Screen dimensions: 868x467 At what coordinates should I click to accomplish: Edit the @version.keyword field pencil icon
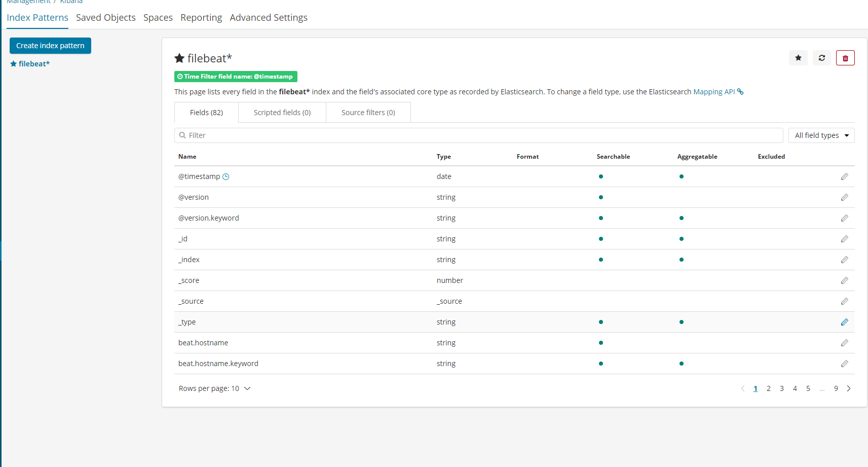point(844,218)
